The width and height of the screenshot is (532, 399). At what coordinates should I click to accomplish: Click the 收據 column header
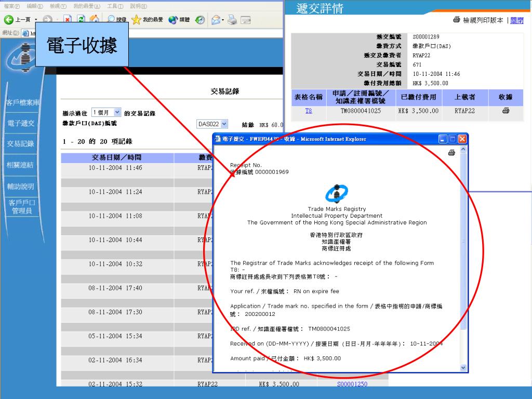[x=506, y=97]
